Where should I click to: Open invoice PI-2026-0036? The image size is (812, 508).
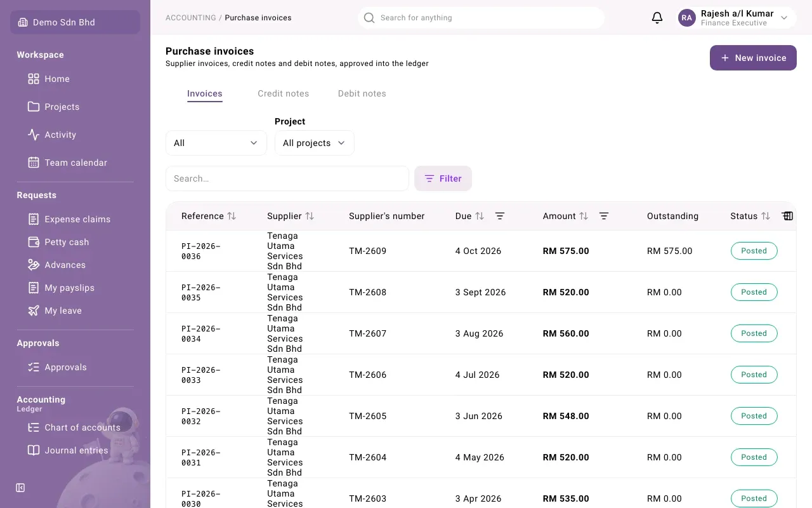[201, 251]
